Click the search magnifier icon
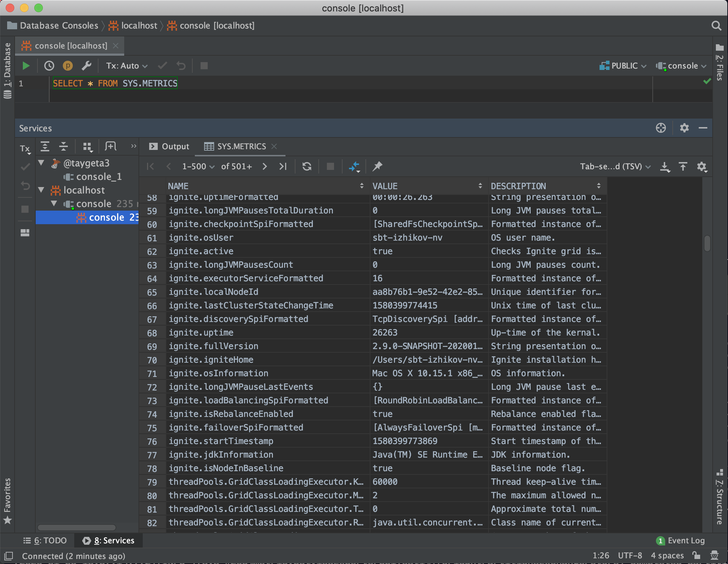Viewport: 728px width, 564px height. click(x=716, y=26)
